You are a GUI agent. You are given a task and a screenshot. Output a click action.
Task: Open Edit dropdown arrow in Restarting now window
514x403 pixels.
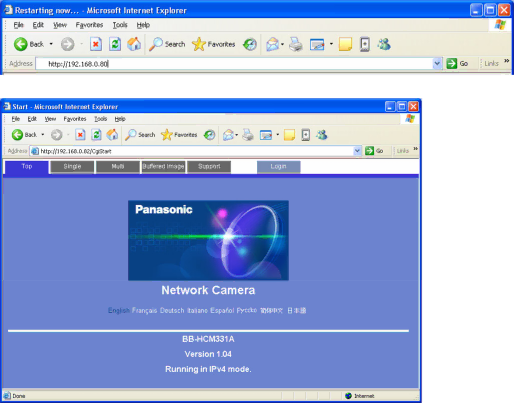(331, 44)
